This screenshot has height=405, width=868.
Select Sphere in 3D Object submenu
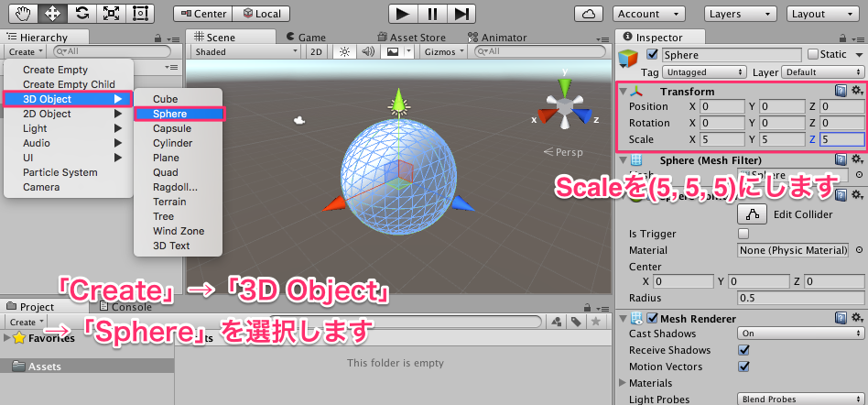(x=179, y=114)
